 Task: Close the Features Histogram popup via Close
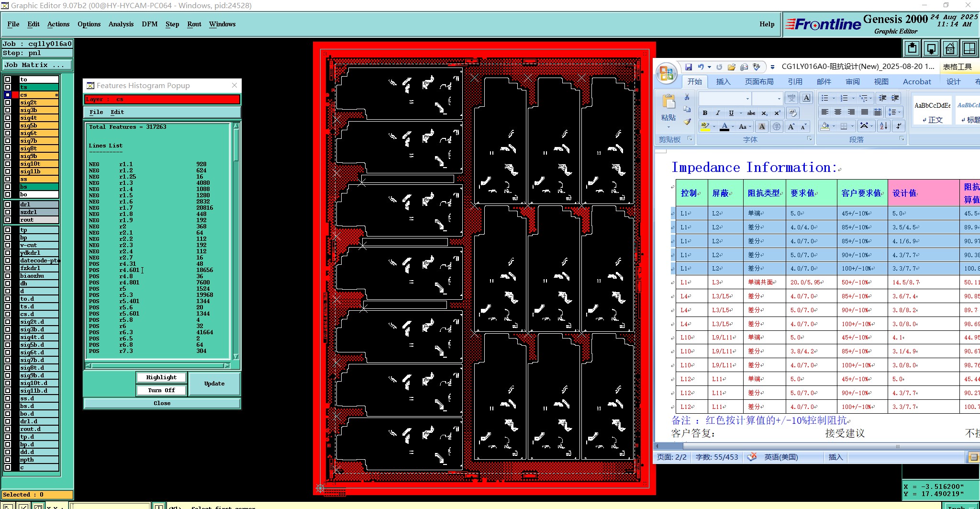pyautogui.click(x=162, y=403)
